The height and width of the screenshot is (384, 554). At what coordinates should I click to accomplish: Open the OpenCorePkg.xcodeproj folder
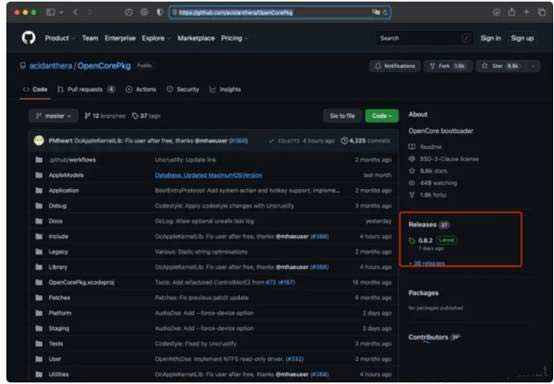coord(81,283)
